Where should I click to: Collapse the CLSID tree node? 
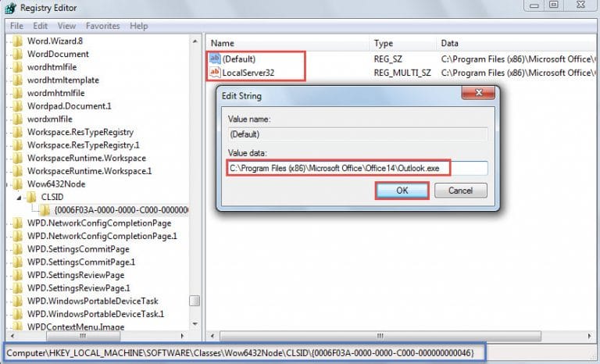[19, 198]
